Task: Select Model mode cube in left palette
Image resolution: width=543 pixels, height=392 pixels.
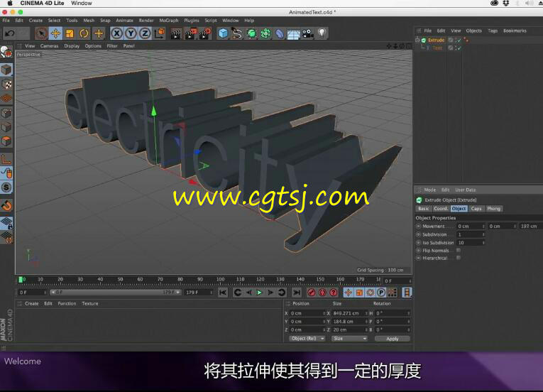Action: click(x=6, y=70)
